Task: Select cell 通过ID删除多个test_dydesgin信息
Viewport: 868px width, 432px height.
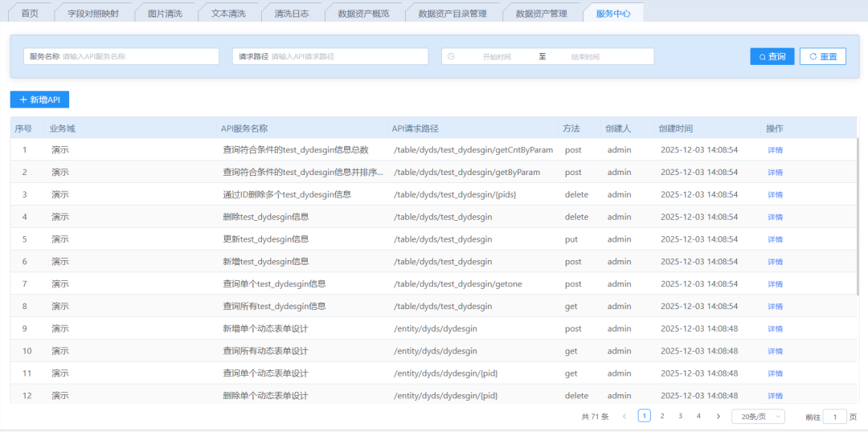Action: [287, 194]
